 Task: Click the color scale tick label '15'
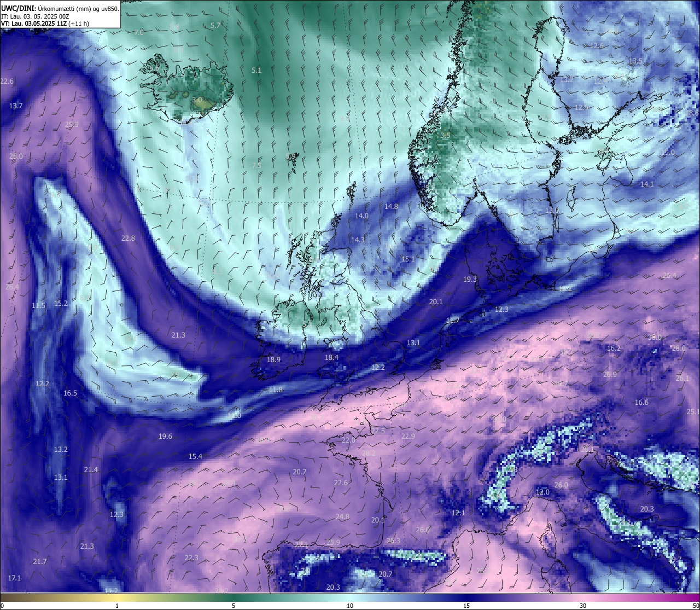coord(466,606)
